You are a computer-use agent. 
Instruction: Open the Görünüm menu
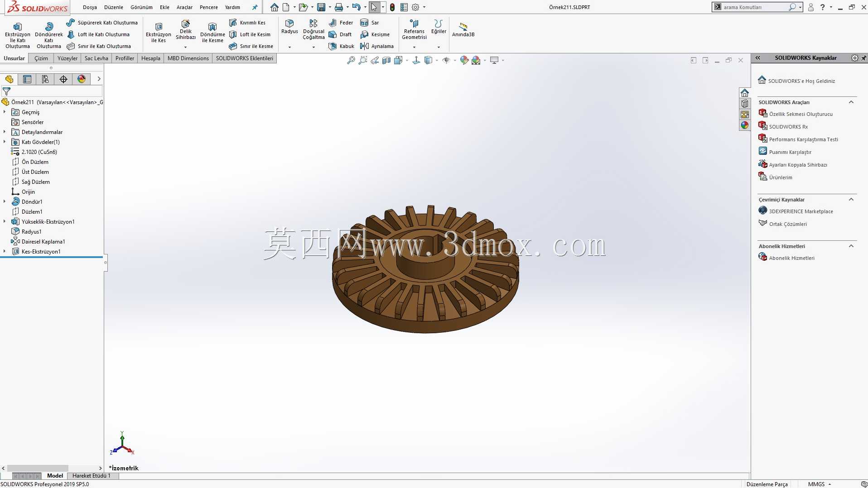tap(141, 7)
